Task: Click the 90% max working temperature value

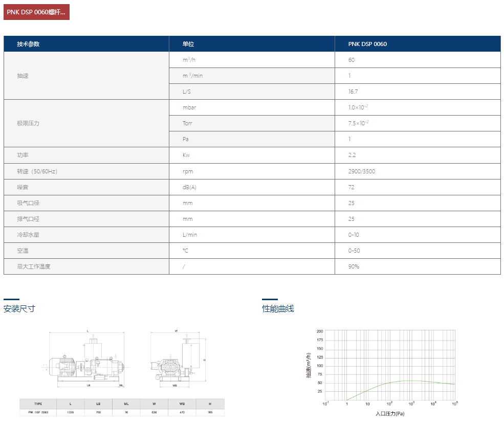Action: point(354,266)
